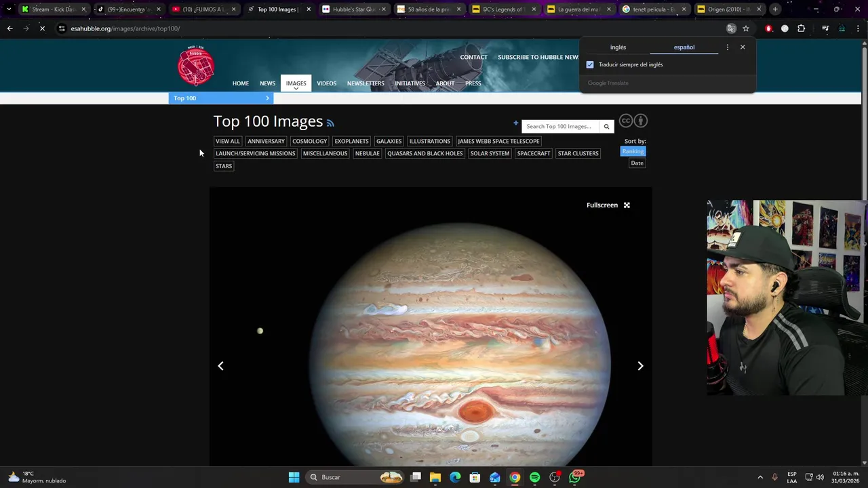The image size is (868, 488).
Task: Click the taskbar volume icon
Action: (820, 477)
